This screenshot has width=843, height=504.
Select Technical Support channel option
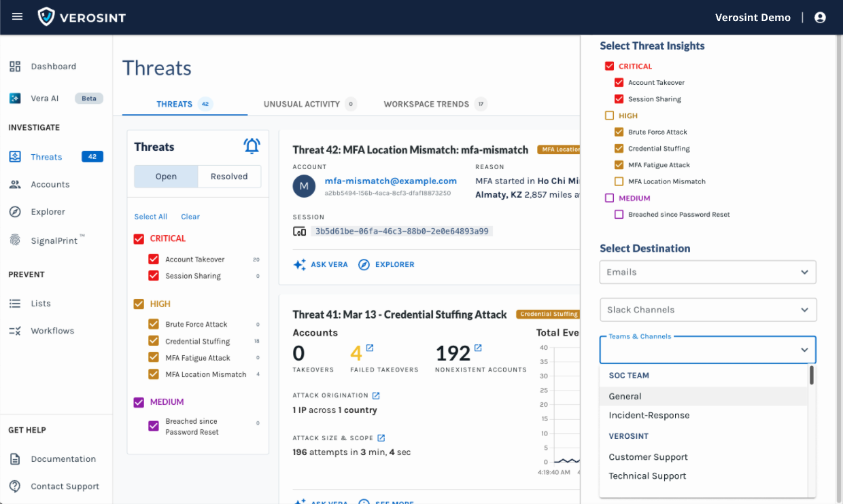[x=703, y=476]
